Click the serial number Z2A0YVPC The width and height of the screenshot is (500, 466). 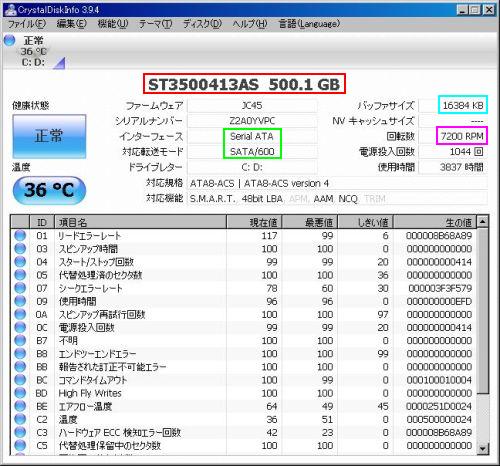tap(252, 121)
